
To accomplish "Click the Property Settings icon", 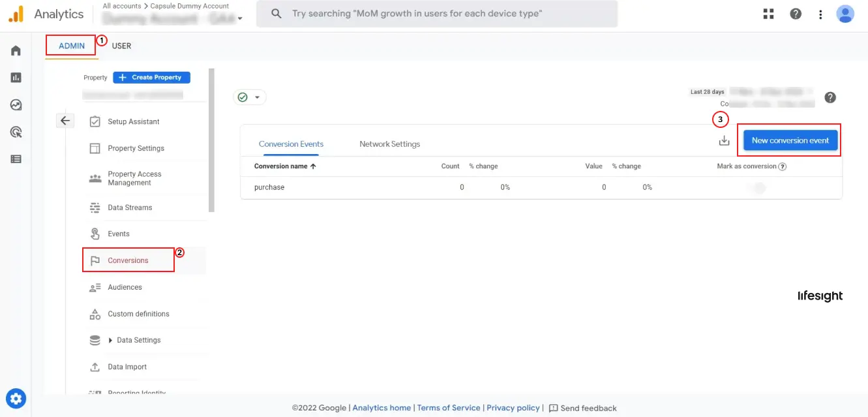I will pos(95,148).
